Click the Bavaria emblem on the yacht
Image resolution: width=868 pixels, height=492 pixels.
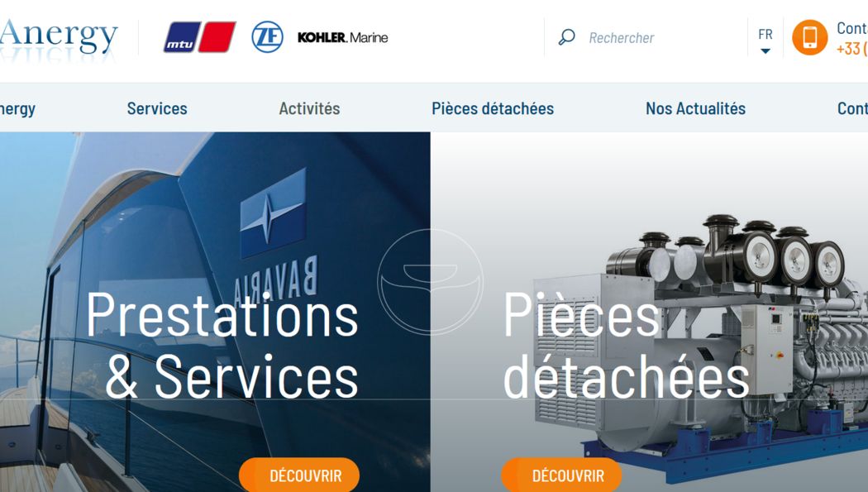pyautogui.click(x=273, y=213)
